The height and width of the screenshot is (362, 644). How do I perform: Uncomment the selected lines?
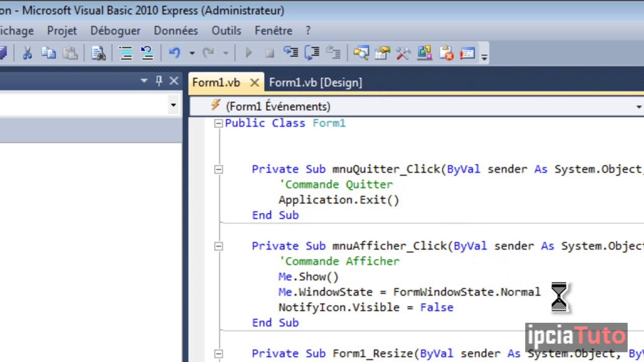(146, 53)
